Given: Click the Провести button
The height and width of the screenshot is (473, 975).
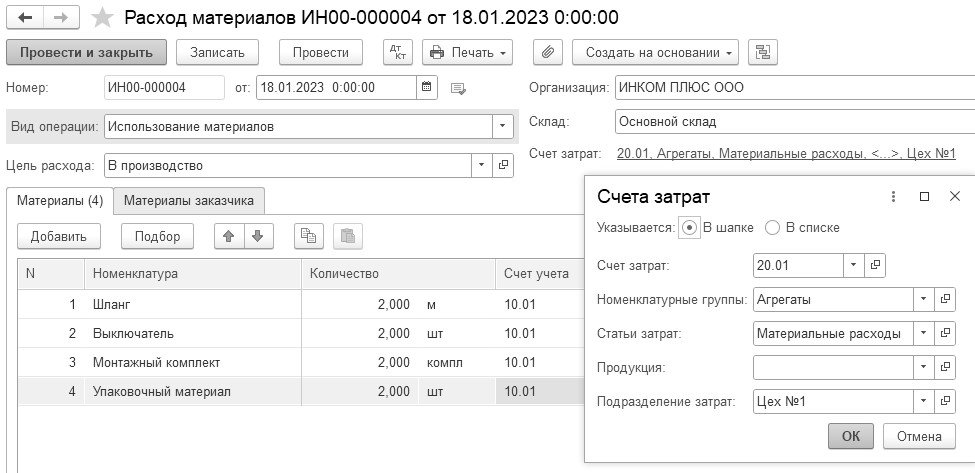Looking at the screenshot, I should 321,53.
